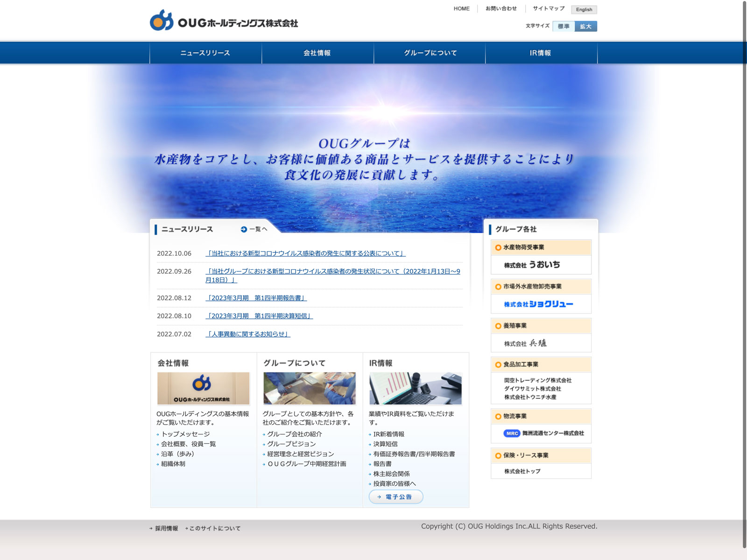The image size is (747, 560).
Task: Switch site language to English
Action: point(584,9)
